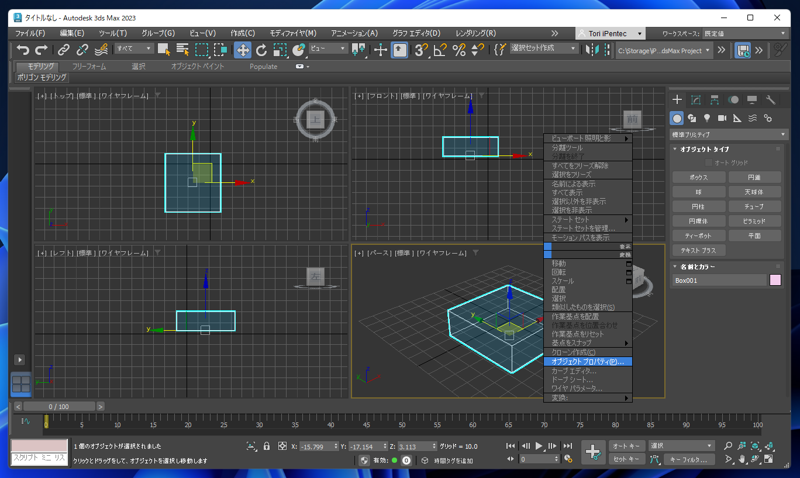800x478 pixels.
Task: Click the Mirror tool icon
Action: point(592,49)
